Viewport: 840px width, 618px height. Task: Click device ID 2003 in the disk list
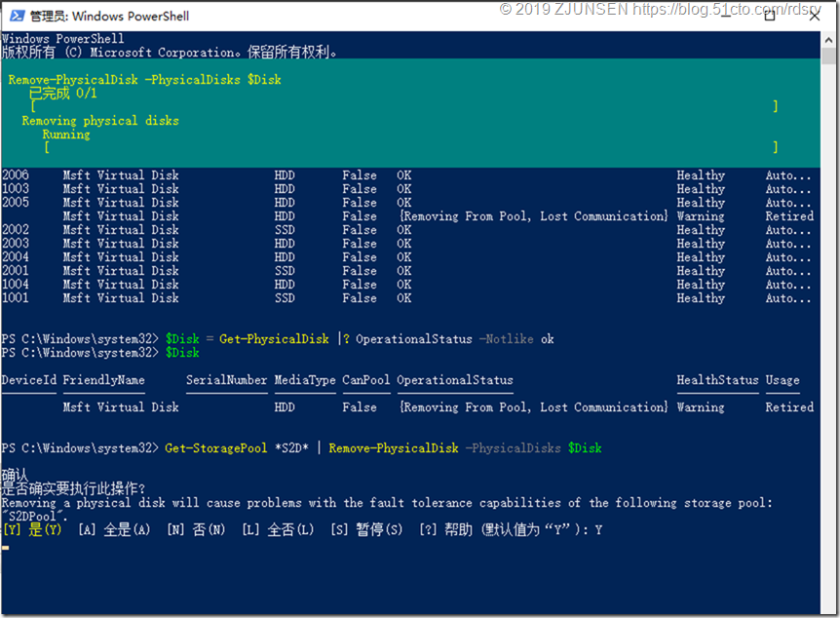tap(15, 244)
